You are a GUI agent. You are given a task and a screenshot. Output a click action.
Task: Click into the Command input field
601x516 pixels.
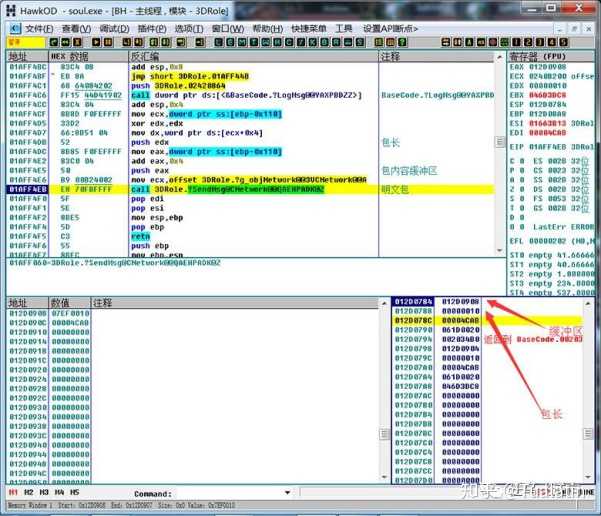[230, 493]
